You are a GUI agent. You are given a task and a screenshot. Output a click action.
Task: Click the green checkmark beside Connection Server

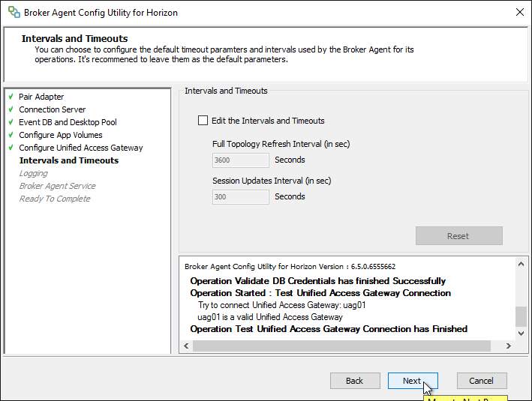11,109
